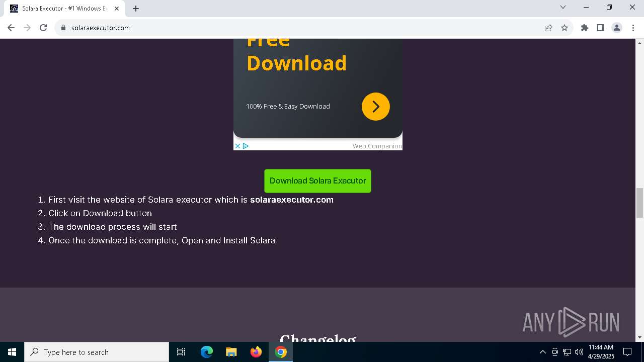Click the '100% Free & Easy Download' text
This screenshot has width=644, height=362.
pos(288,106)
